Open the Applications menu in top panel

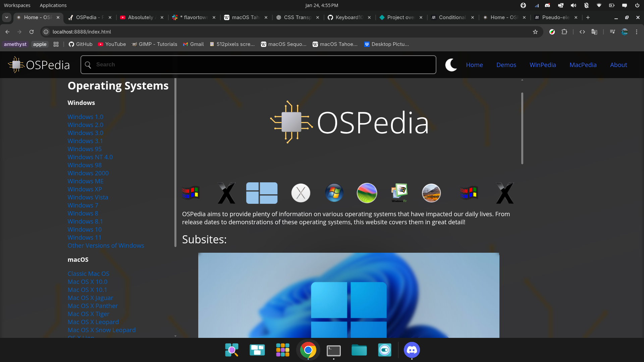point(53,5)
